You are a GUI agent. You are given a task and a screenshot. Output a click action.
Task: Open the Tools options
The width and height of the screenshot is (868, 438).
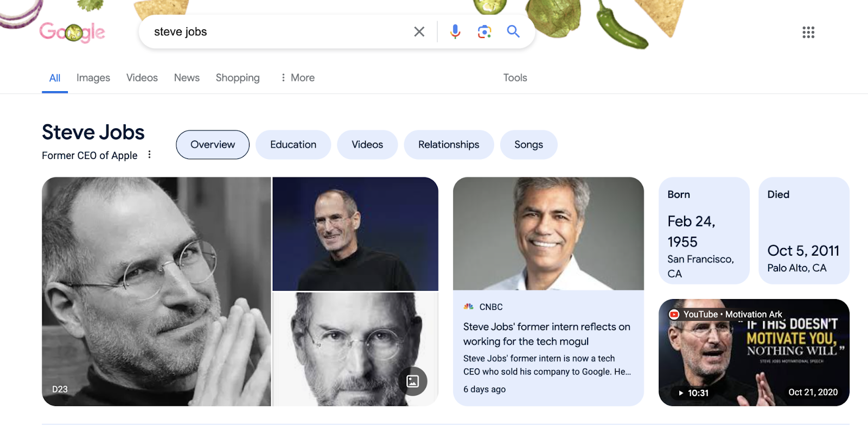click(514, 78)
